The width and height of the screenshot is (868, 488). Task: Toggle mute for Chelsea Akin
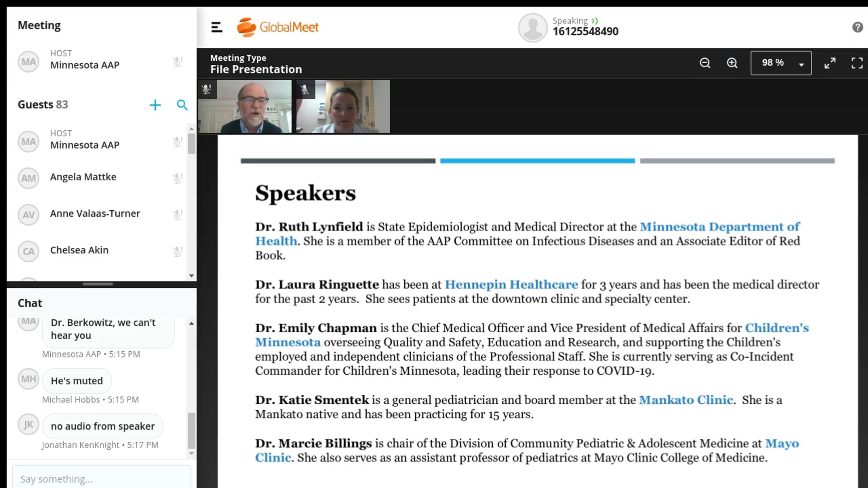pyautogui.click(x=177, y=251)
